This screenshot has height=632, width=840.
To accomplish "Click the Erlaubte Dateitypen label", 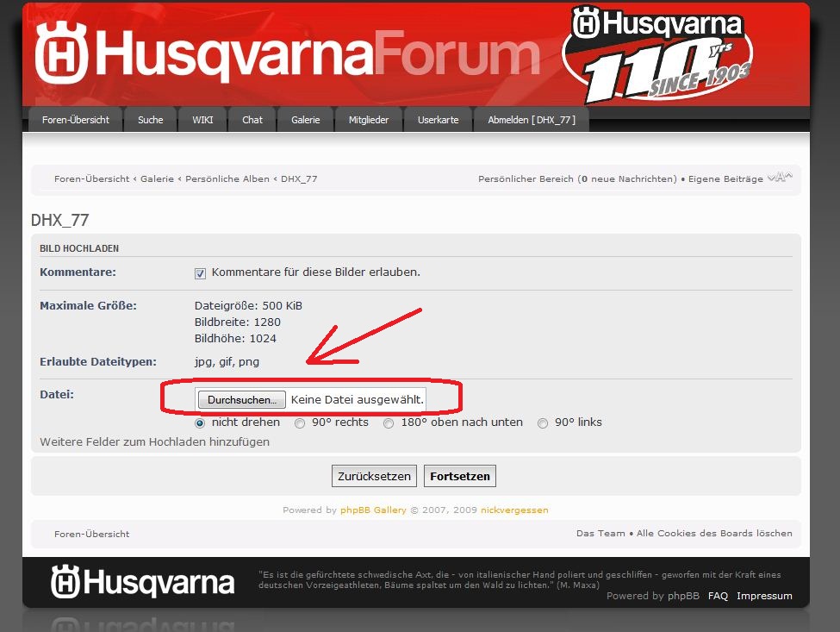I will 98,362.
